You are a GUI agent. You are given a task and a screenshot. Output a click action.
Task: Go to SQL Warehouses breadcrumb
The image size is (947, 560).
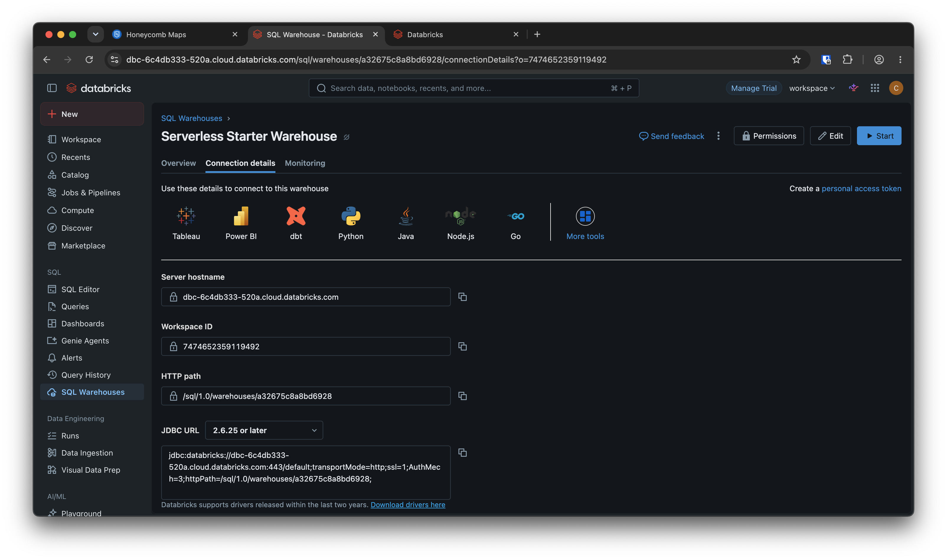pyautogui.click(x=191, y=118)
